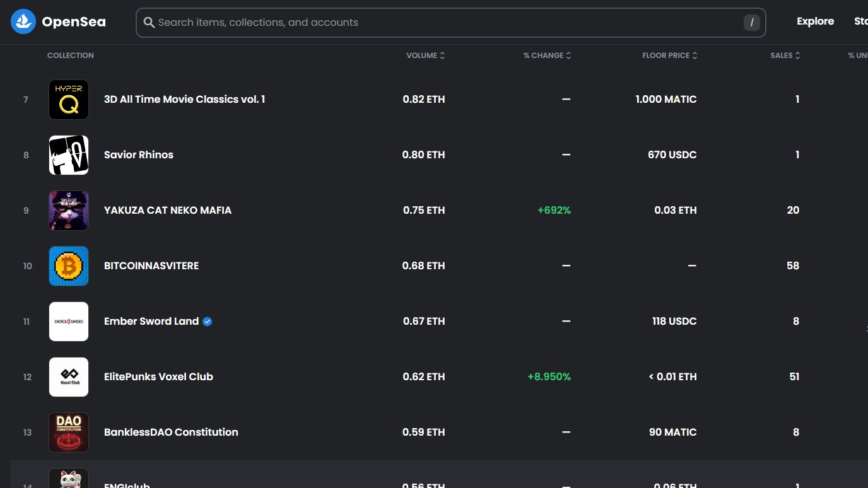Viewport: 868px width, 488px height.
Task: Open the BanklessDAO Constitution thumbnail
Action: [69, 433]
